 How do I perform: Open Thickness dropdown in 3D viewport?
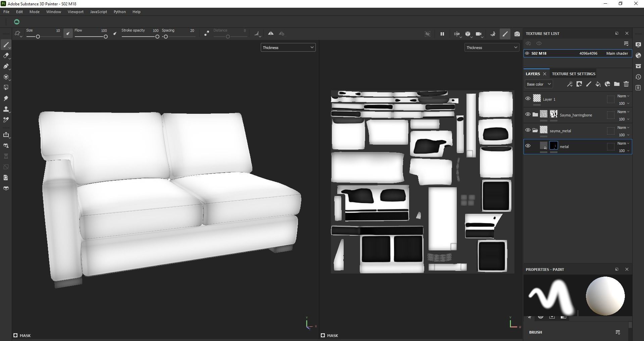(288, 48)
